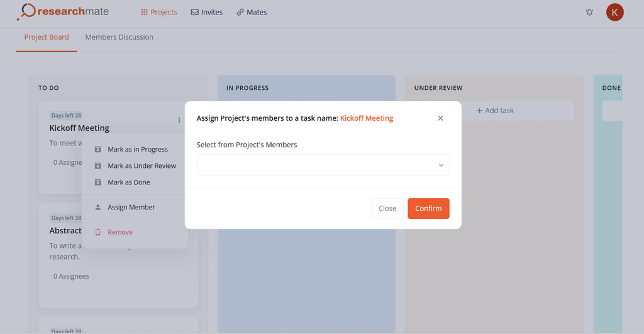Viewport: 644px width, 334px height.
Task: Choose Assign Member menu entry
Action: (135, 207)
